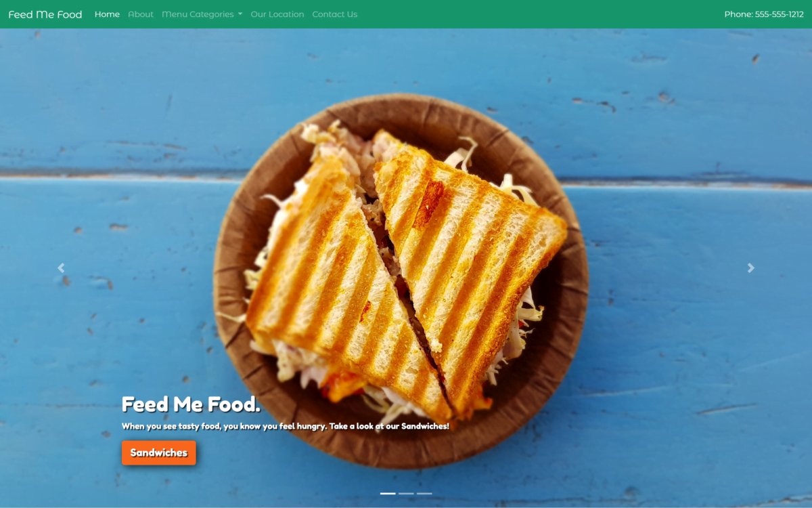Click the phone number 555-555-1212
This screenshot has width=812, height=508.
(x=780, y=14)
